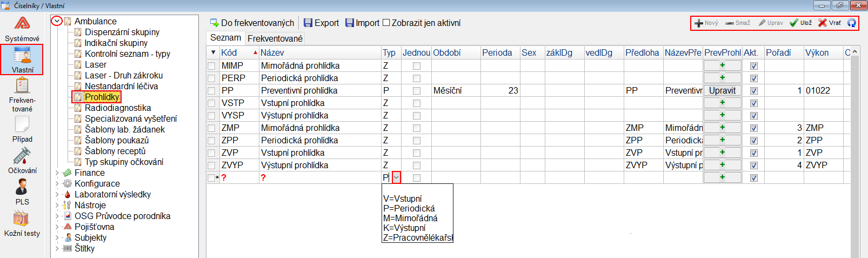Switch to the Frekventované tab
The width and height of the screenshot is (868, 258).
[275, 38]
